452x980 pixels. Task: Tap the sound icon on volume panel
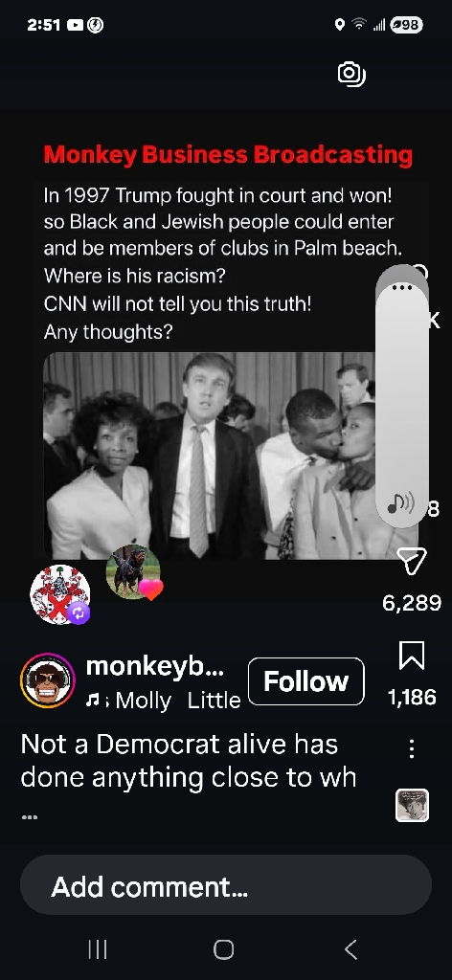(x=400, y=503)
